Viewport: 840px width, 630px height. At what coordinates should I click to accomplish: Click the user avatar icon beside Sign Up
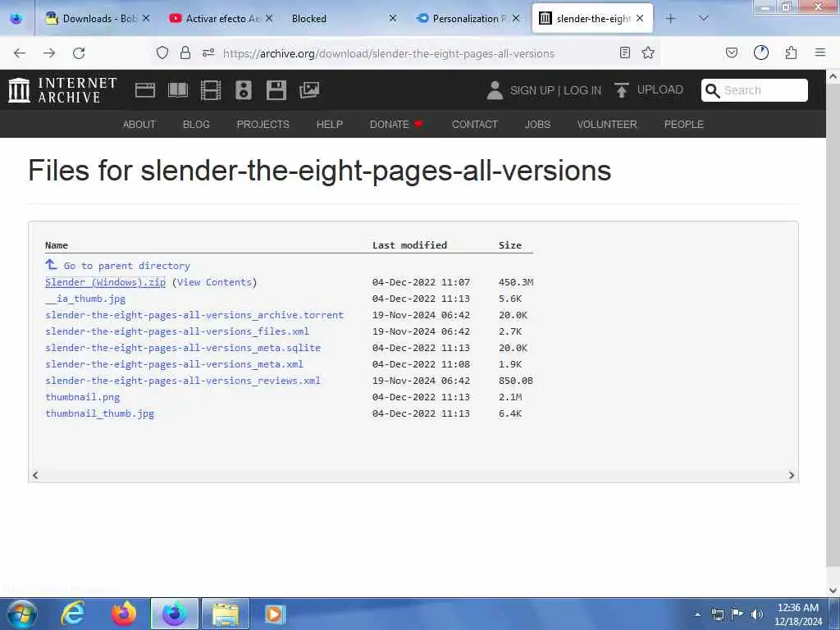[495, 90]
